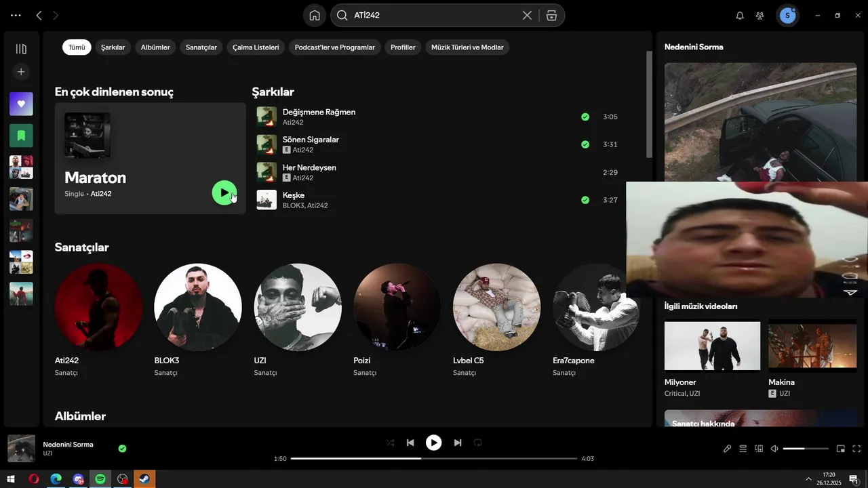Toggle shuffle in the player

coord(390,443)
